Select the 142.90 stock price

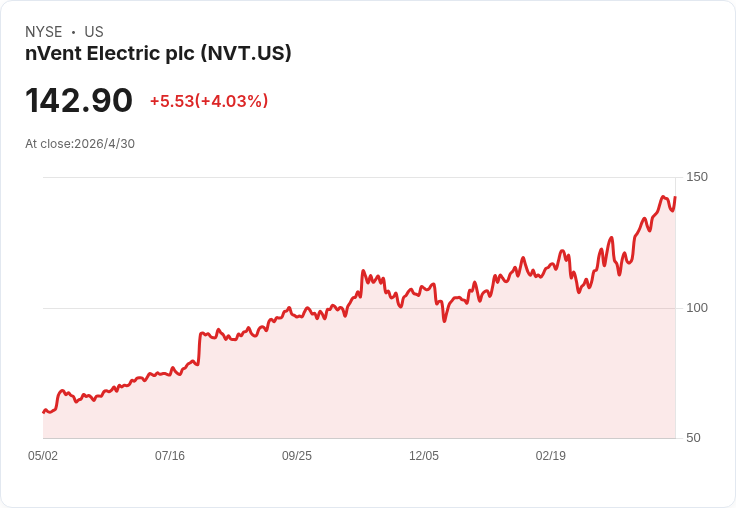click(79, 100)
